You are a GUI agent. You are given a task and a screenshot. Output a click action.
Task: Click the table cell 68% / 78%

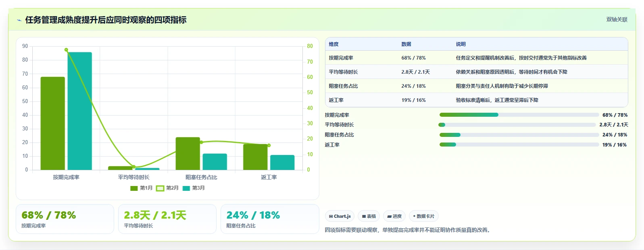point(413,58)
